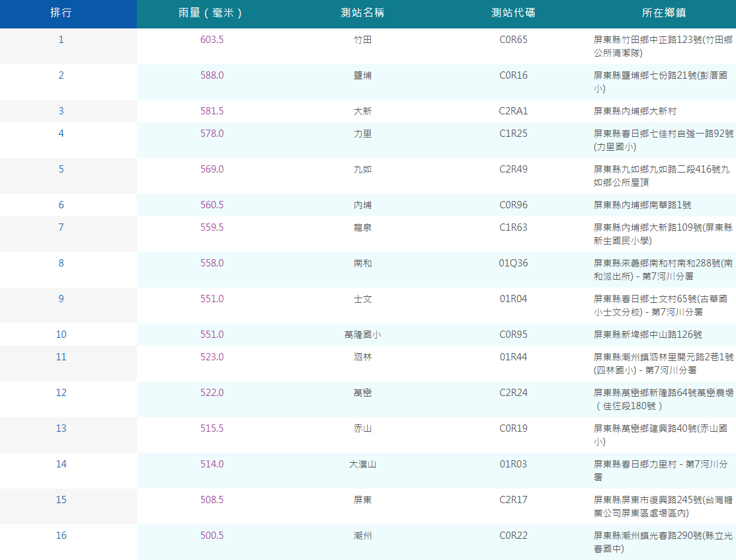This screenshot has height=560, width=736.
Task: Click station name 南和
Action: click(x=362, y=263)
